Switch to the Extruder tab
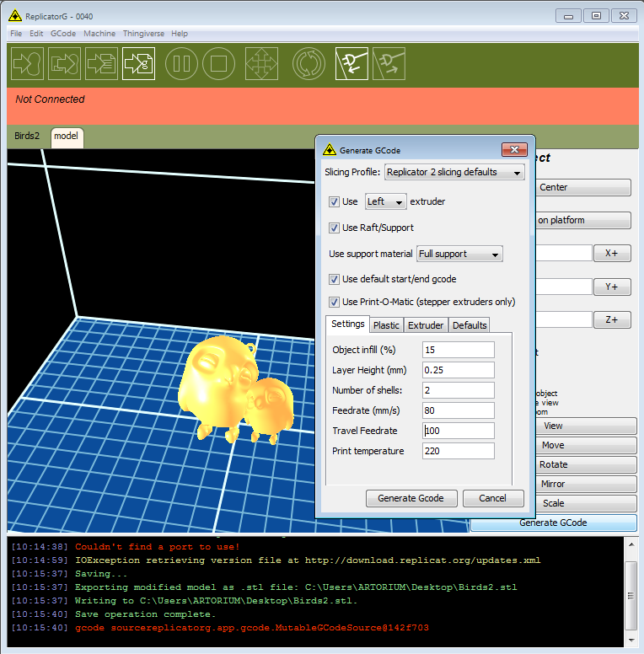644x654 pixels. pyautogui.click(x=426, y=325)
